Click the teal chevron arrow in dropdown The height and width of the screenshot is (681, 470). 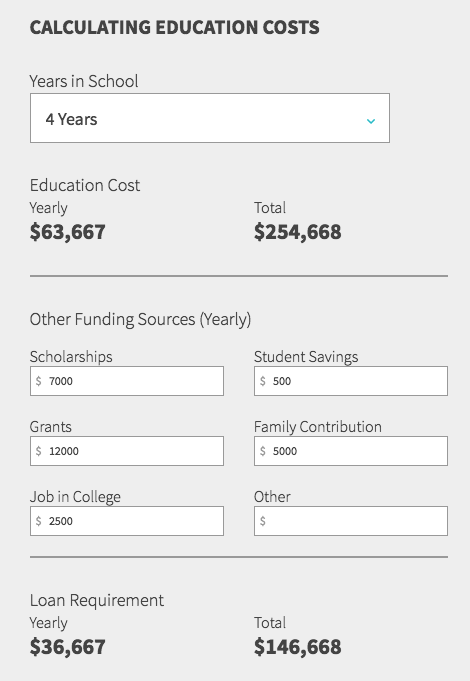pyautogui.click(x=371, y=121)
